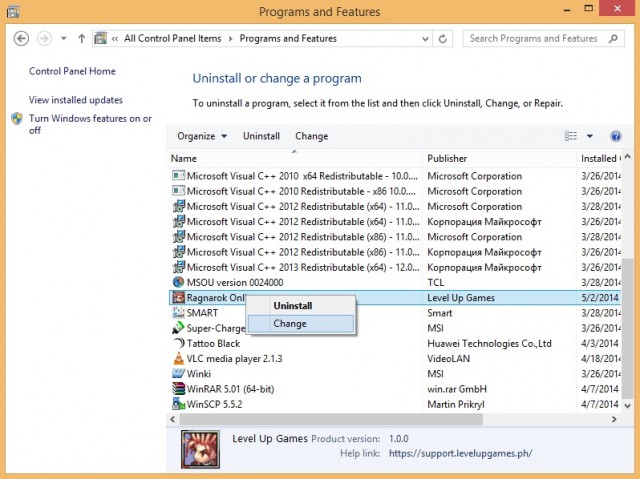Click the horizontal scrollbar right arrow
The image size is (640, 479).
click(614, 419)
